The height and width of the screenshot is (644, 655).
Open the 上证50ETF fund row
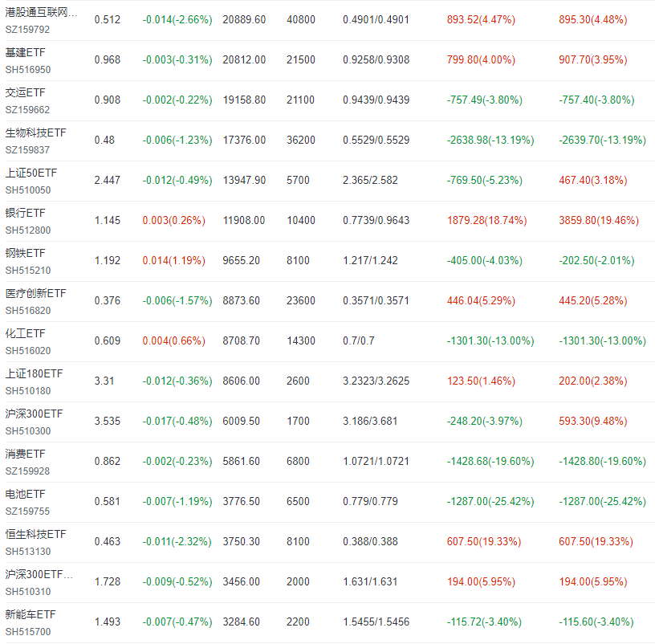coord(327,181)
